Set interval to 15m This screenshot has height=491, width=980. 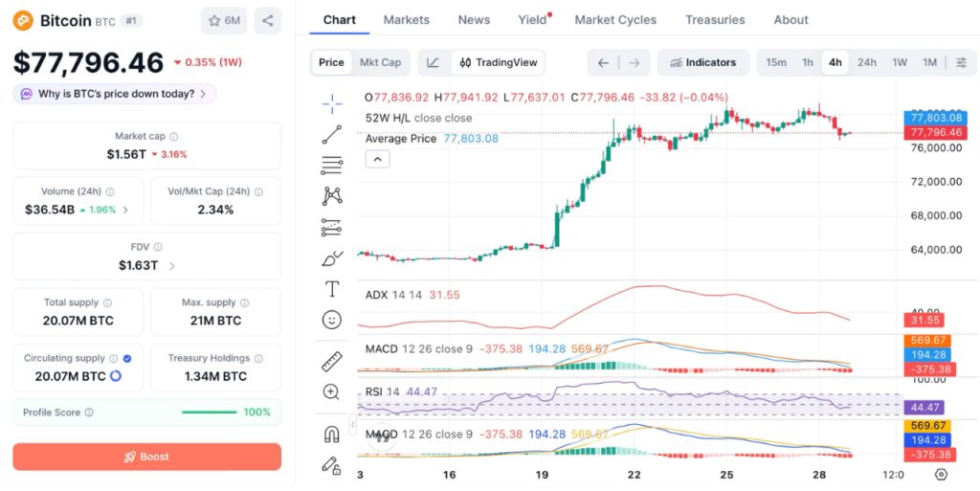tap(776, 62)
